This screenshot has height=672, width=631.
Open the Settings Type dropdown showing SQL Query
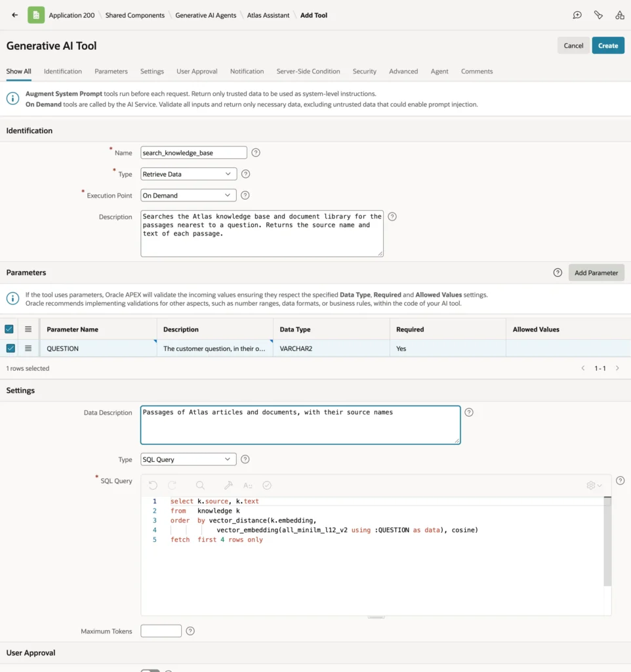click(x=188, y=459)
